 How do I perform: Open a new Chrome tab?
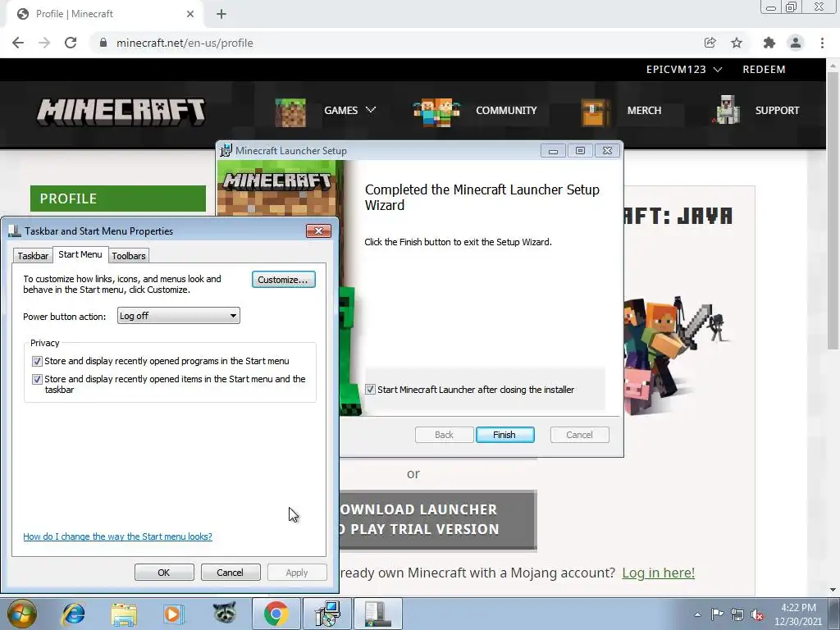point(221,14)
